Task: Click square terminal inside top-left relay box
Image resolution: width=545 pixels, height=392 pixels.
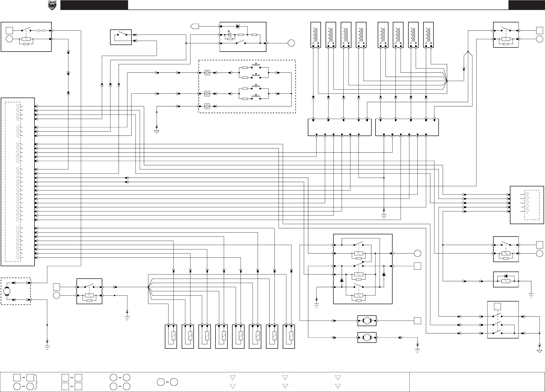Action: coord(9,31)
